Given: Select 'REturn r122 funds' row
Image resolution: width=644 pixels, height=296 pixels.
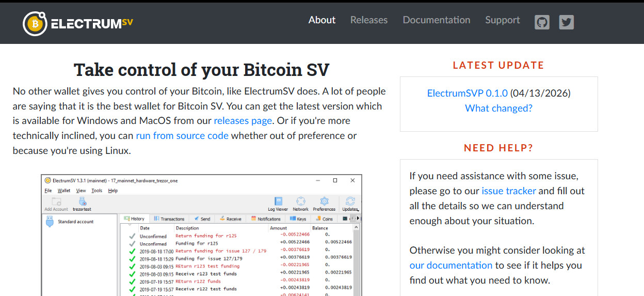Looking at the screenshot, I should point(241,281).
